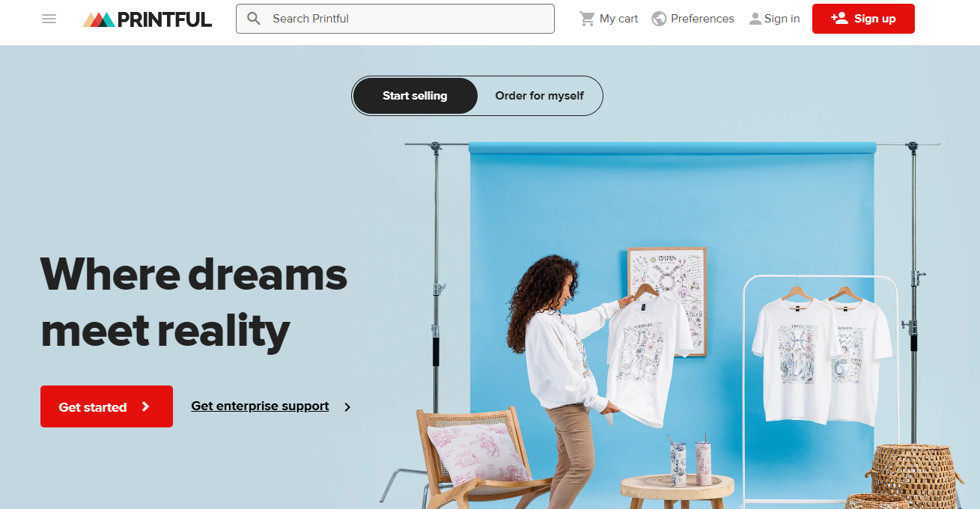Screen dimensions: 980x509
Task: Click the person Sign in icon
Action: click(x=755, y=19)
